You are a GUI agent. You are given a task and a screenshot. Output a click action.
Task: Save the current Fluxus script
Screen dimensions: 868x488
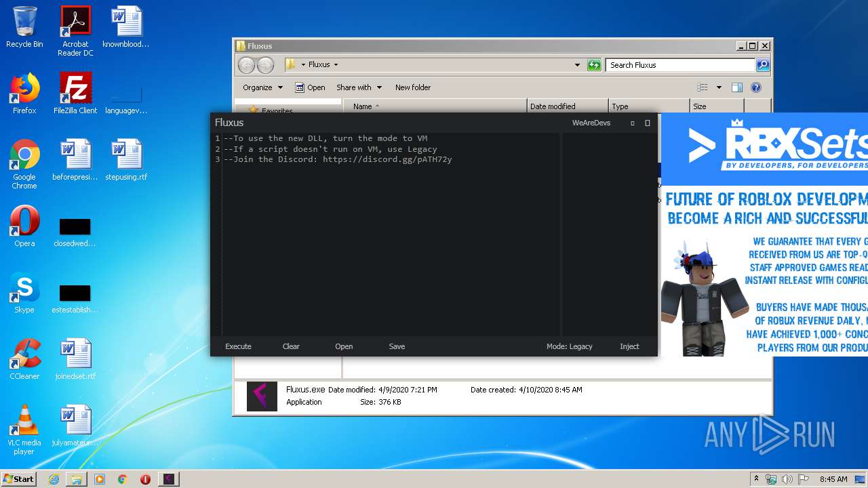click(x=397, y=346)
